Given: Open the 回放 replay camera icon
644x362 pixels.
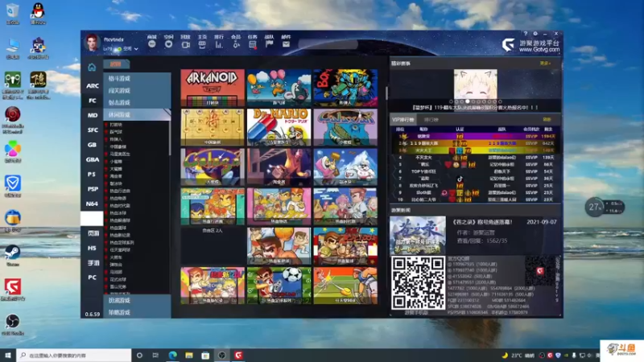Looking at the screenshot, I should [x=186, y=44].
